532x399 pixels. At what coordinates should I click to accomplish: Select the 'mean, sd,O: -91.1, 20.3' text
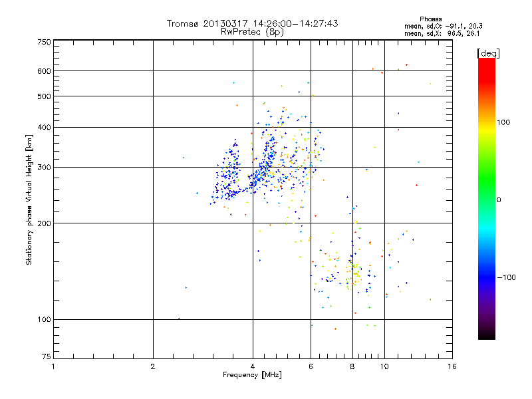(x=443, y=26)
